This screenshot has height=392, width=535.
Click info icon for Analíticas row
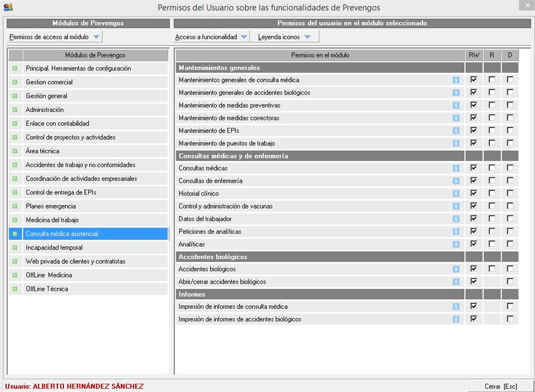pos(456,244)
